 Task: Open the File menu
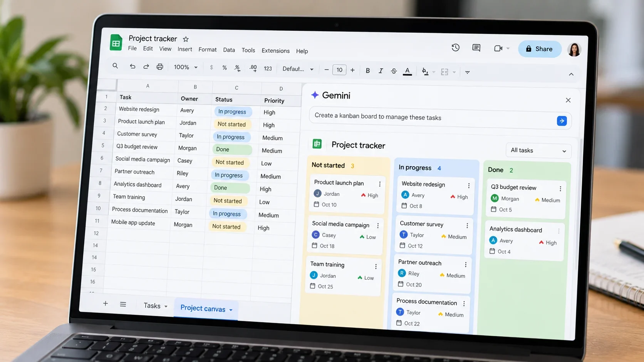click(132, 48)
